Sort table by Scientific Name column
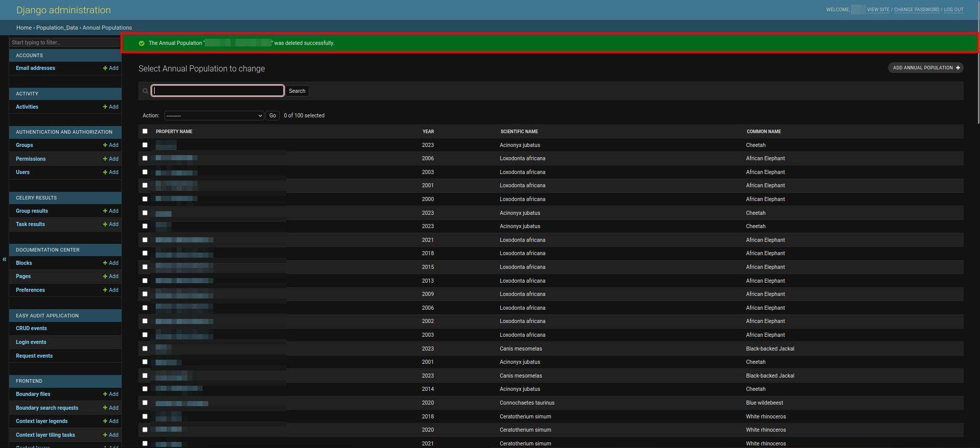980x448 pixels. click(x=519, y=132)
